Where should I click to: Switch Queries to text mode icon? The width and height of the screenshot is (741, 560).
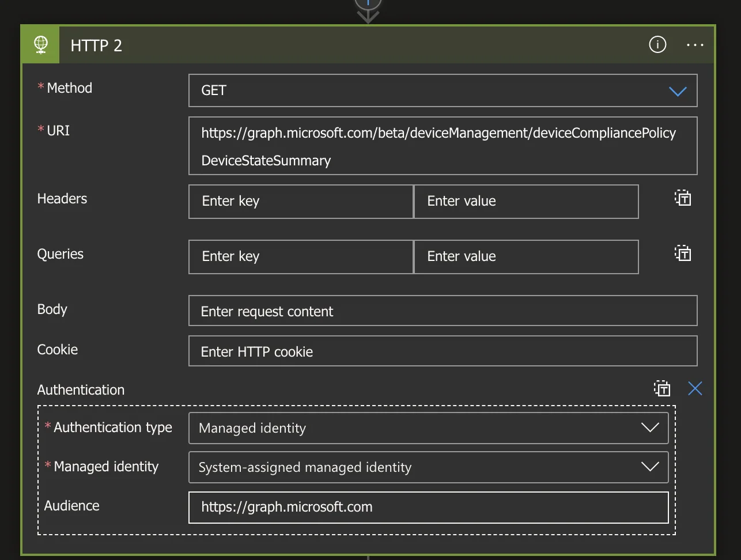(683, 253)
